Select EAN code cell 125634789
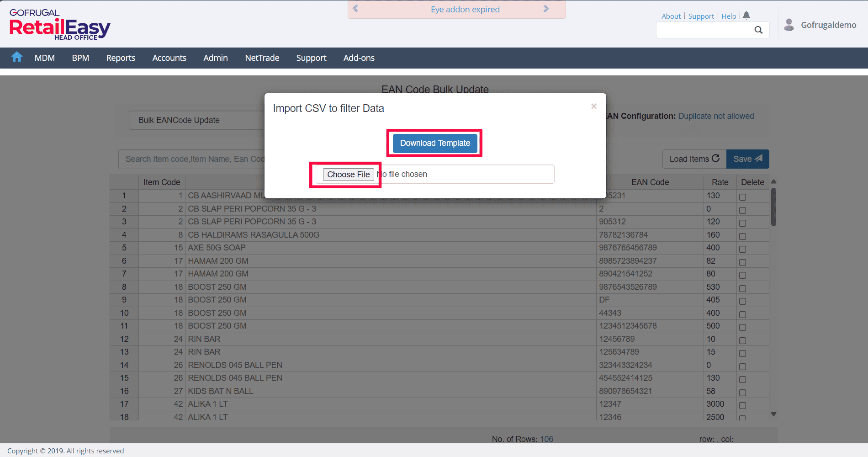 click(650, 352)
